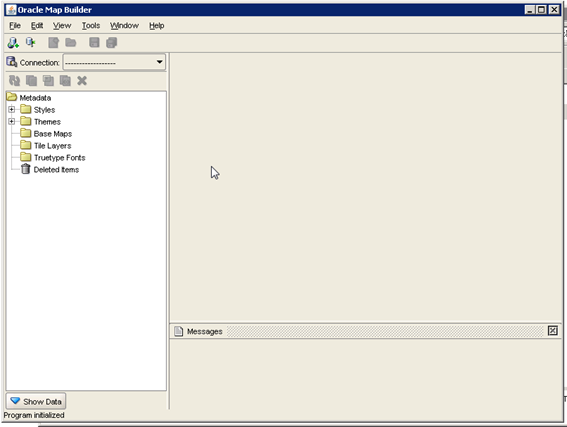Click the Deleted Items trash icon

point(25,169)
